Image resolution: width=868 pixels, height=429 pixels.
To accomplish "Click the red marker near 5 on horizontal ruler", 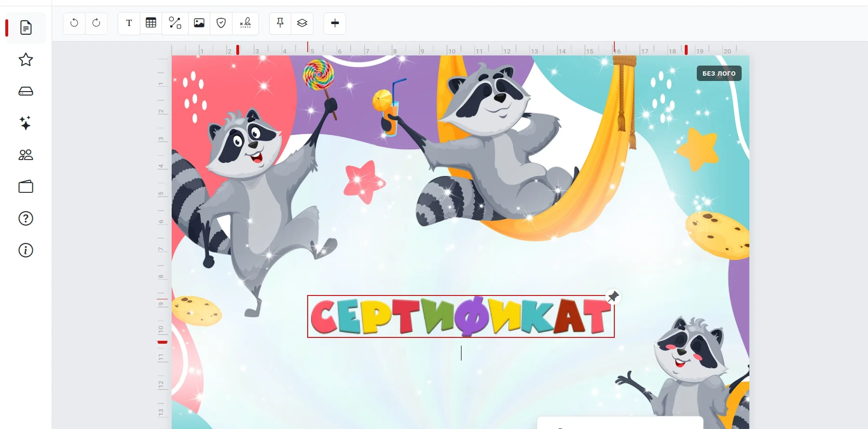I will [308, 47].
